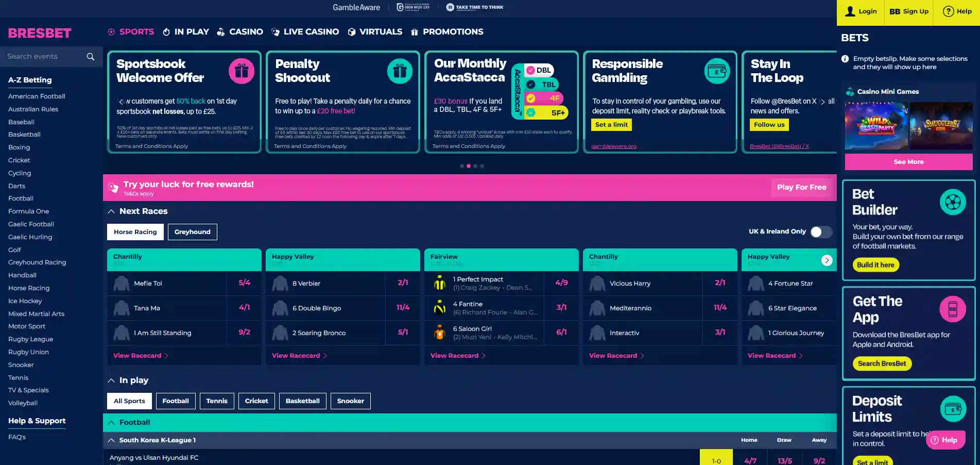980x465 pixels.
Task: Click the Mefie Toi jockey silk icon
Action: click(x=122, y=284)
